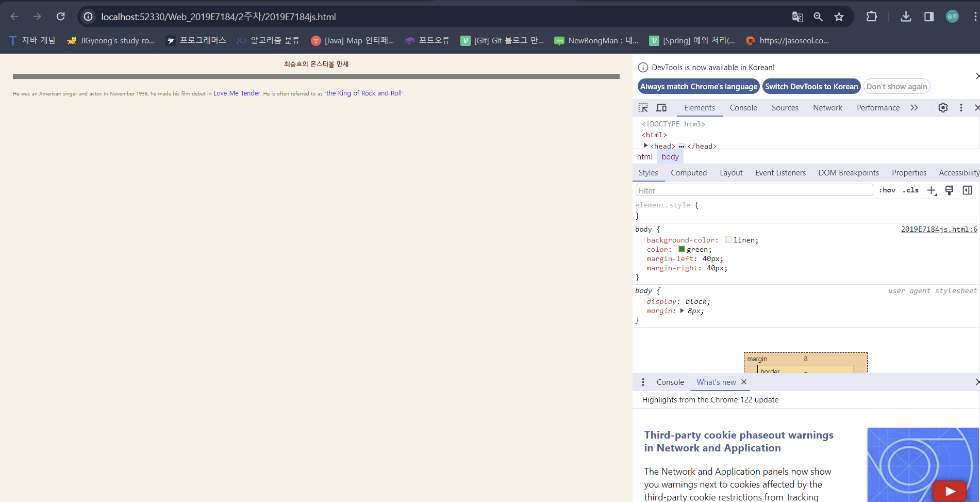Toggle rendering emulations paintbrush icon
The width and height of the screenshot is (980, 502).
pos(949,190)
